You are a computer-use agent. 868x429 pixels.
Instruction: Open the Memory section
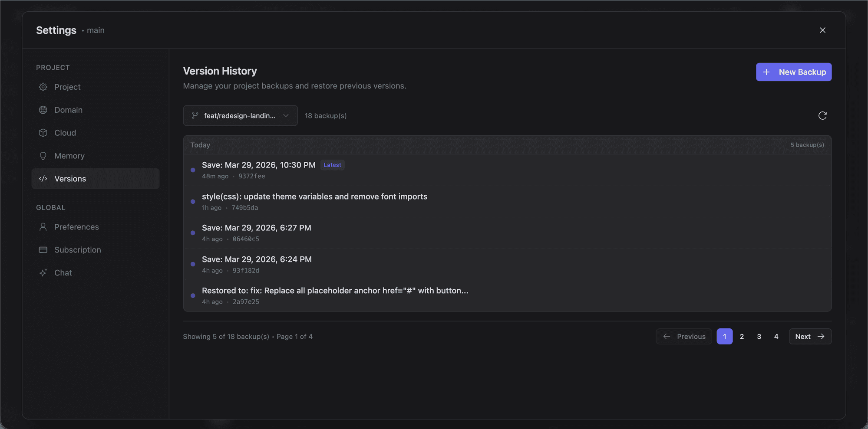pos(96,156)
